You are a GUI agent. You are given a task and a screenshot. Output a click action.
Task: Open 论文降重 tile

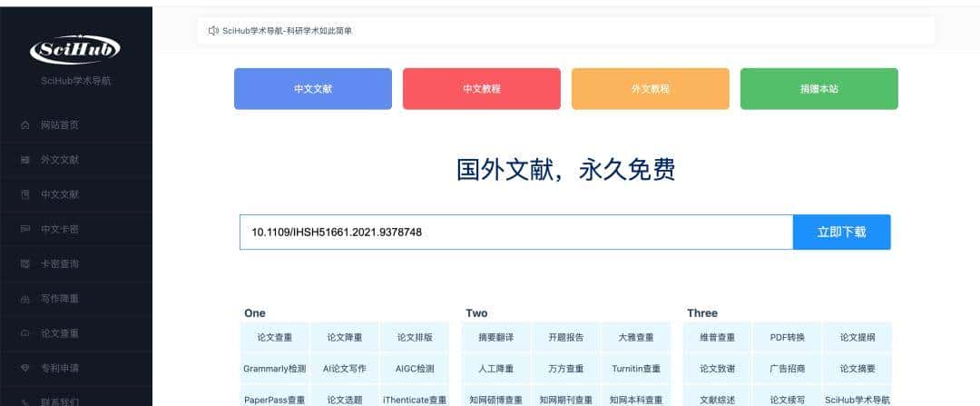click(345, 337)
